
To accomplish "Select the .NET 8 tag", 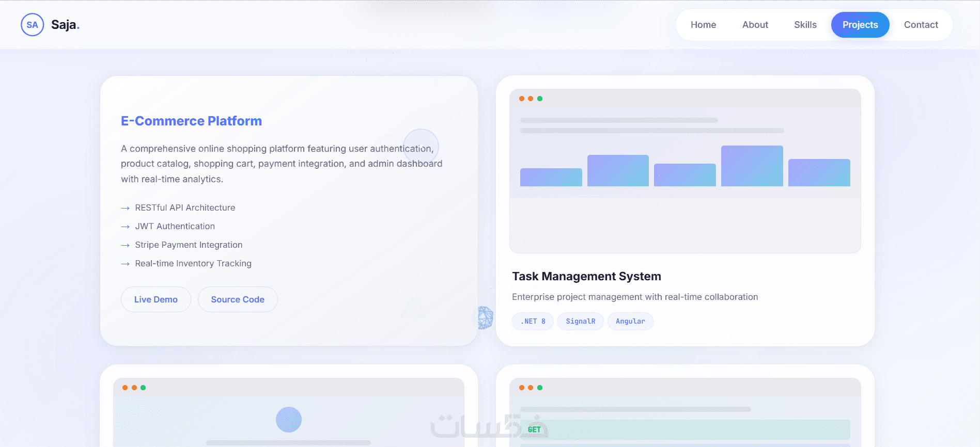I will 533,321.
